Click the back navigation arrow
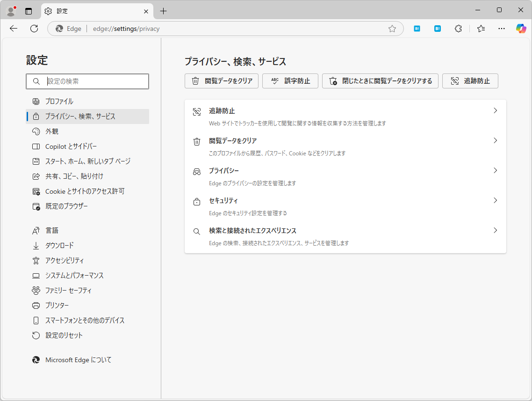The width and height of the screenshot is (532, 401). (x=13, y=29)
